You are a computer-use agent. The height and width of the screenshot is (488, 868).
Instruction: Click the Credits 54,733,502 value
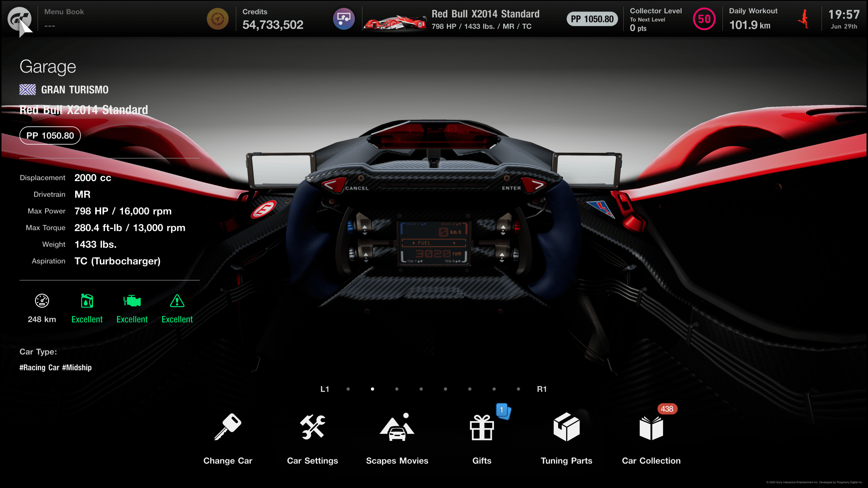pyautogui.click(x=273, y=25)
